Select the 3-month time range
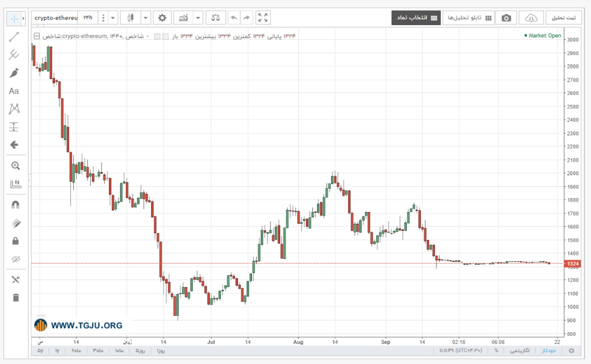591x364 pixels. 98,351
